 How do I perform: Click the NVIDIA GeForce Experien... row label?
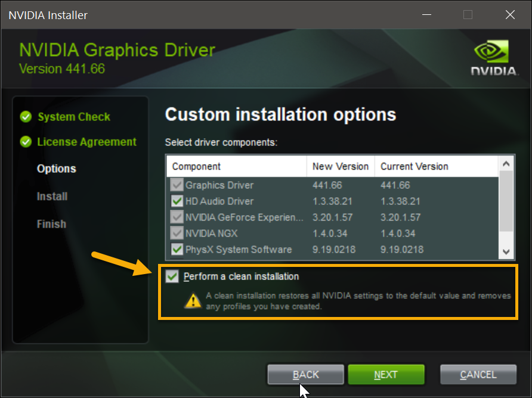click(x=245, y=217)
